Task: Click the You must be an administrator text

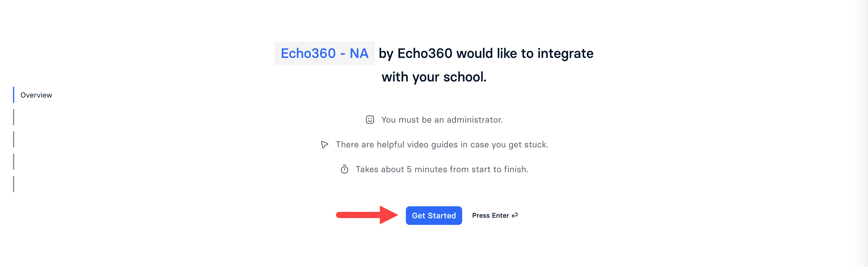Action: tap(441, 120)
